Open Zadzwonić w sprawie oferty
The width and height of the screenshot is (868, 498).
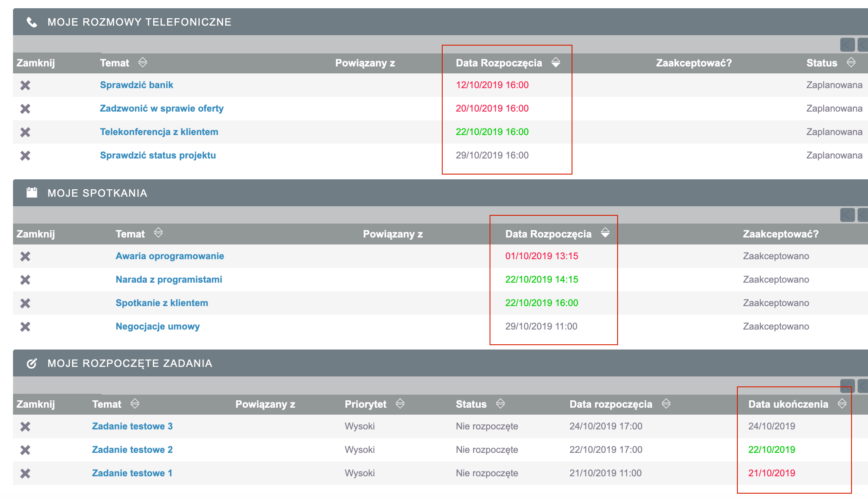coord(162,109)
